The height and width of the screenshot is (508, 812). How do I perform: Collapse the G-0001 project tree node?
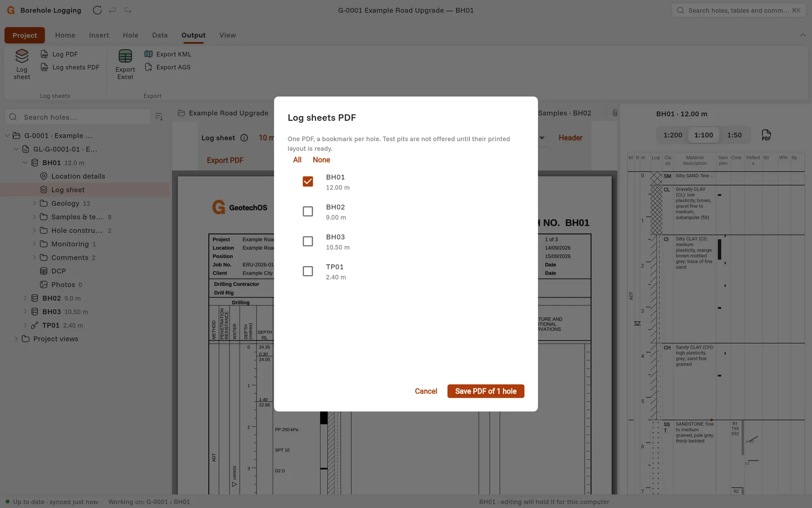click(7, 136)
